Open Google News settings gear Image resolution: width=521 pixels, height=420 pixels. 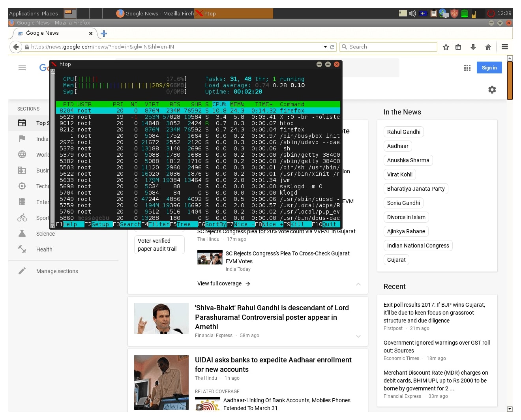[x=492, y=90]
